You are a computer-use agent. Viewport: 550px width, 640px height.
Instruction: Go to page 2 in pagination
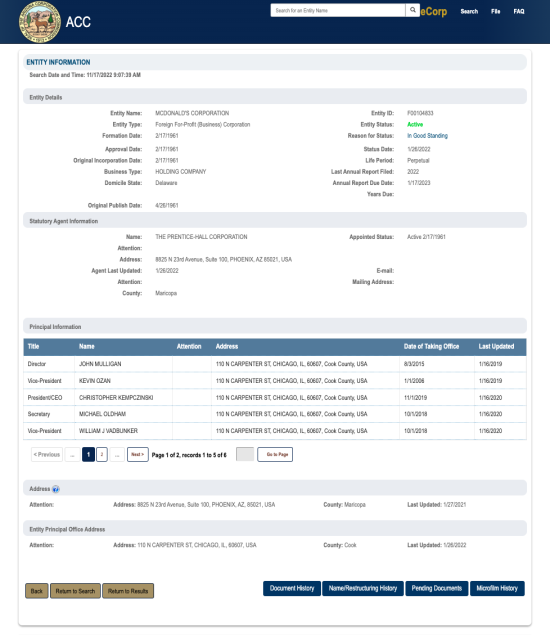[102, 454]
